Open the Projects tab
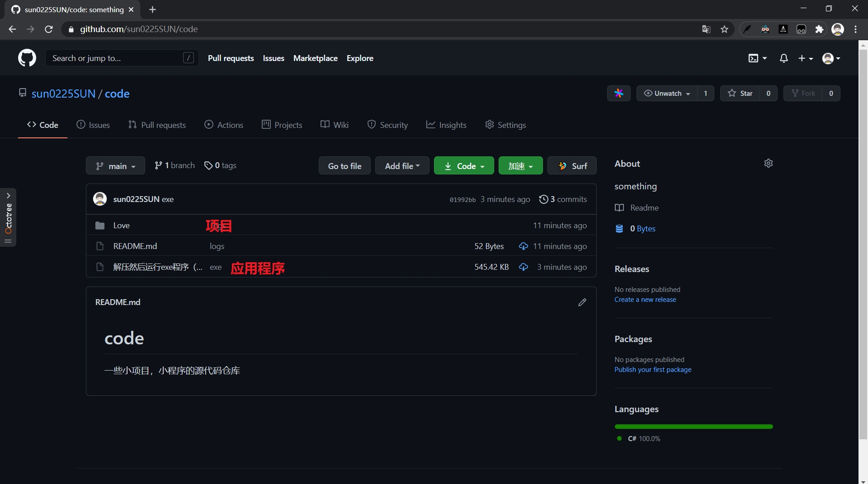The height and width of the screenshot is (484, 868). 282,125
